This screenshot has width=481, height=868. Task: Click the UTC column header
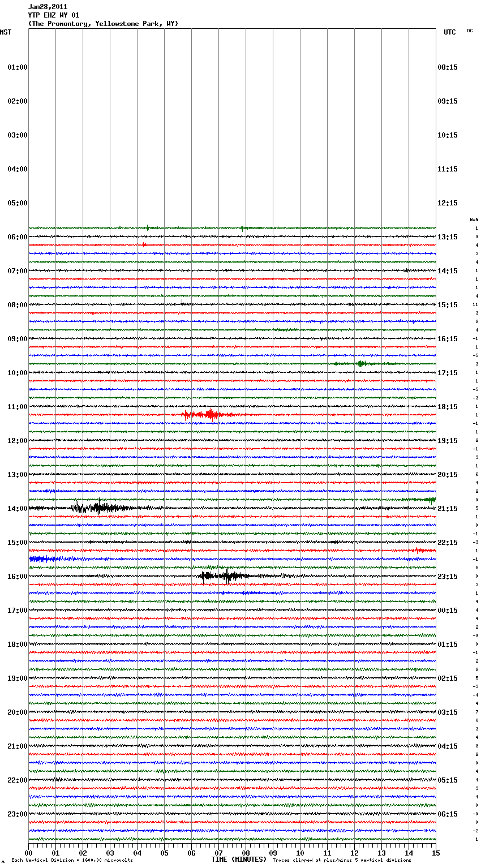coord(449,32)
